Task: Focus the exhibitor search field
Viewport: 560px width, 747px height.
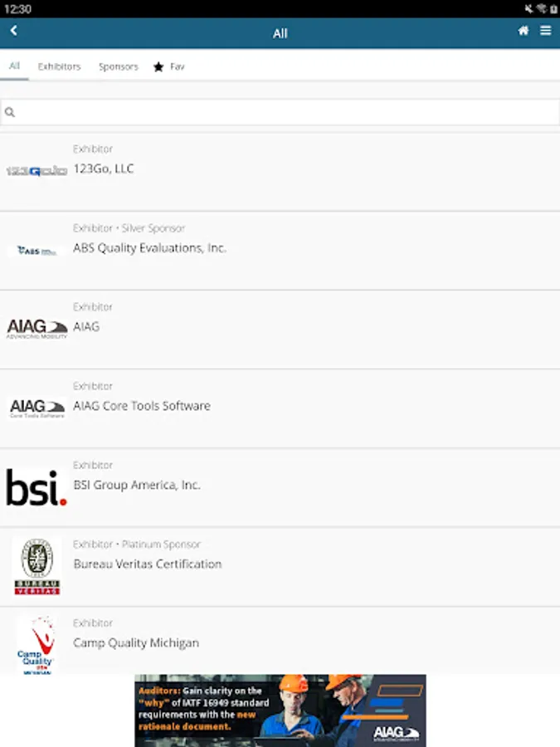Action: tap(280, 112)
